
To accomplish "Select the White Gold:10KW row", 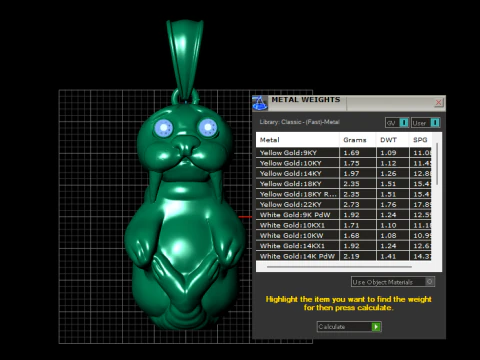I will pyautogui.click(x=344, y=235).
